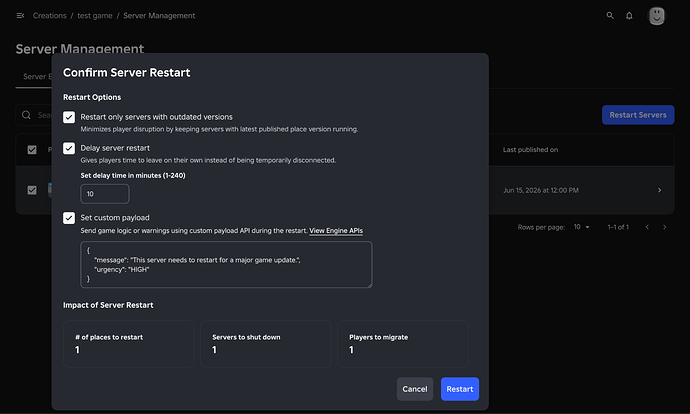The image size is (690, 414).
Task: Uncheck Set custom payload
Action: (69, 218)
